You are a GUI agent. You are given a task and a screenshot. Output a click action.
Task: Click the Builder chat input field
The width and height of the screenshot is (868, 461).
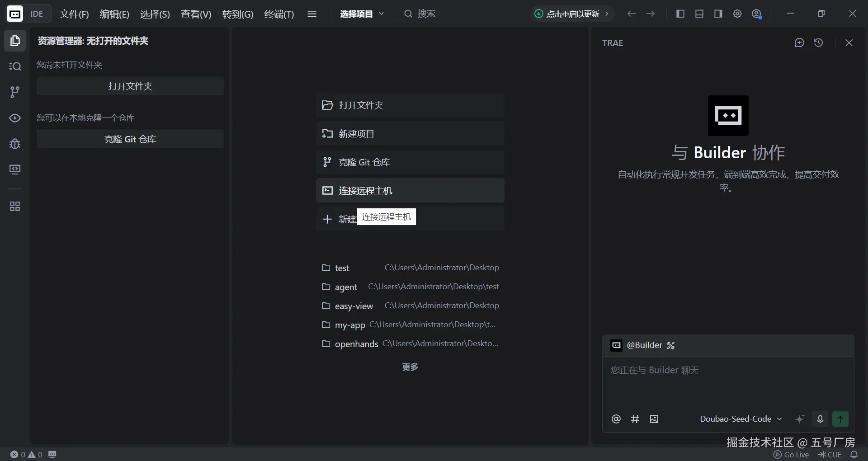click(728, 381)
